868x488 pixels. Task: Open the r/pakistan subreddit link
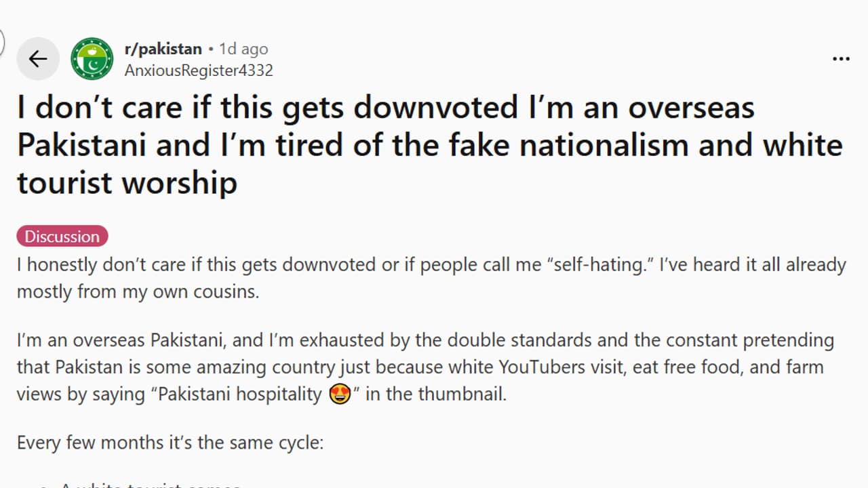coord(163,48)
